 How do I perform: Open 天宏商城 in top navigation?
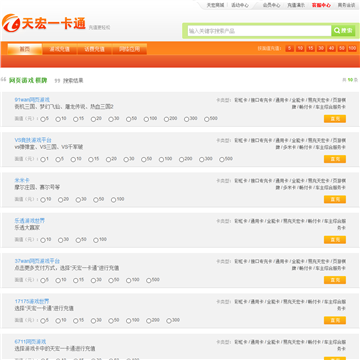point(215,5)
